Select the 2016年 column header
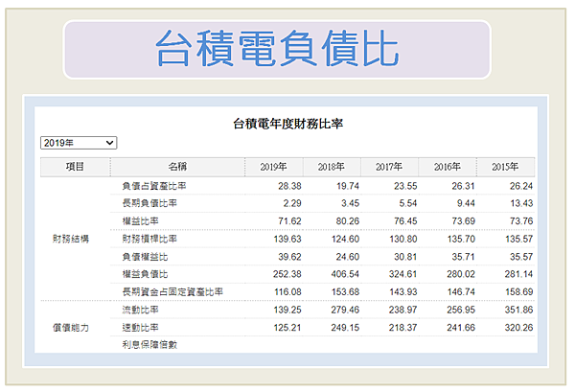 (x=448, y=167)
